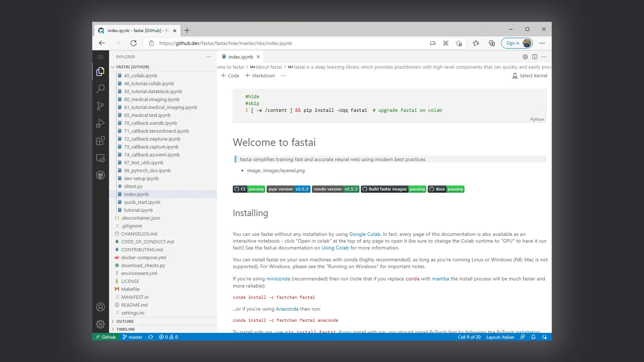
Task: Open notifications bell in status bar
Action: [533, 337]
